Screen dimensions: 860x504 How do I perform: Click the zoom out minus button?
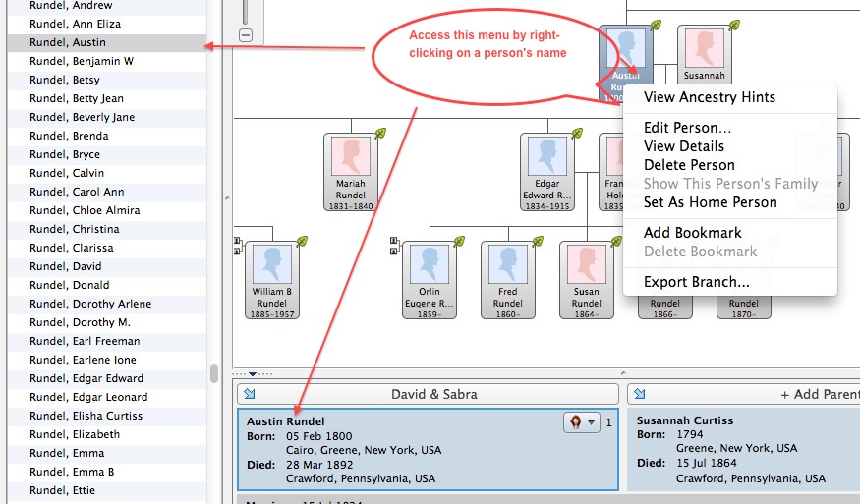click(245, 35)
